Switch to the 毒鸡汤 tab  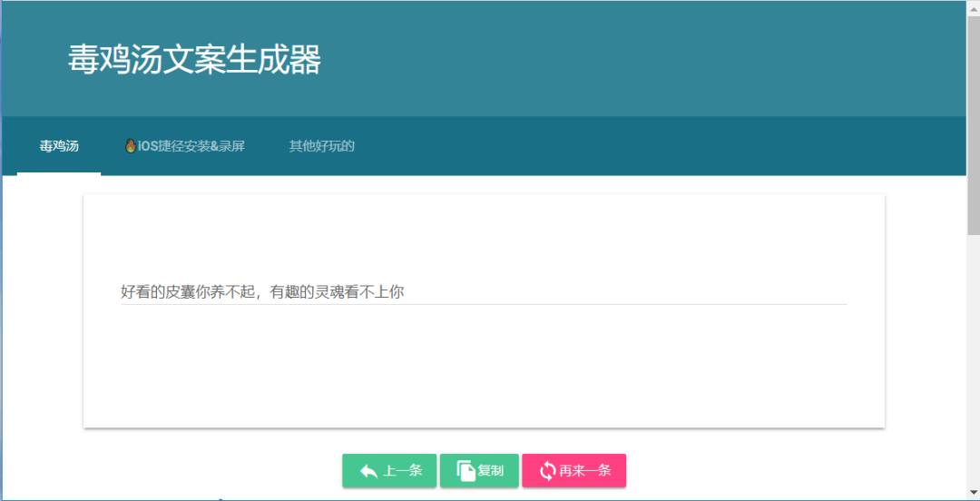click(59, 146)
